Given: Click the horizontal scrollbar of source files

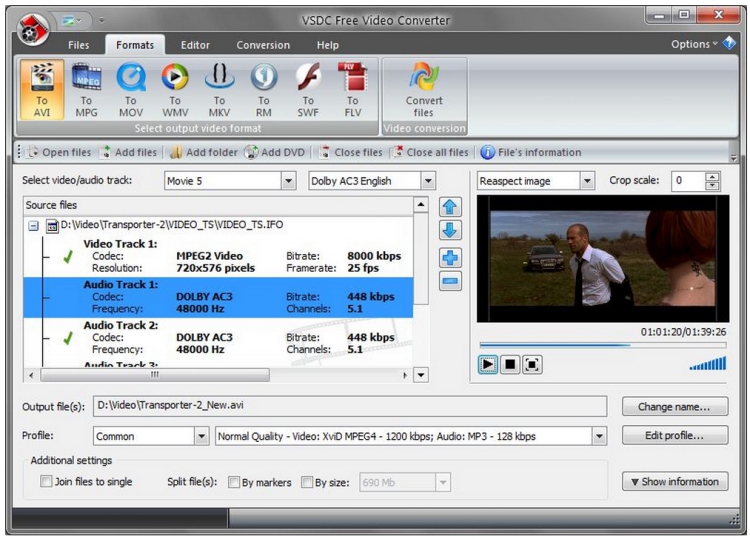Looking at the screenshot, I should 155,375.
